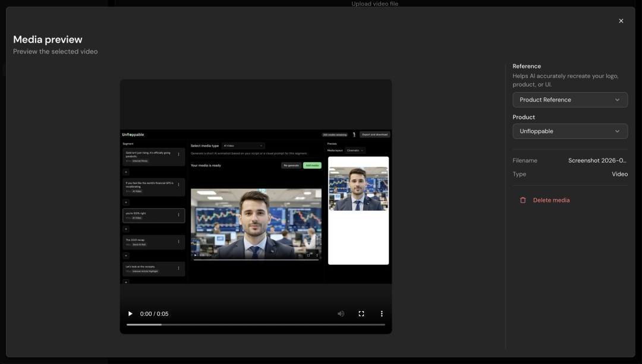This screenshot has width=642, height=364.
Task: Enter fullscreen mode for the video
Action: 361,314
